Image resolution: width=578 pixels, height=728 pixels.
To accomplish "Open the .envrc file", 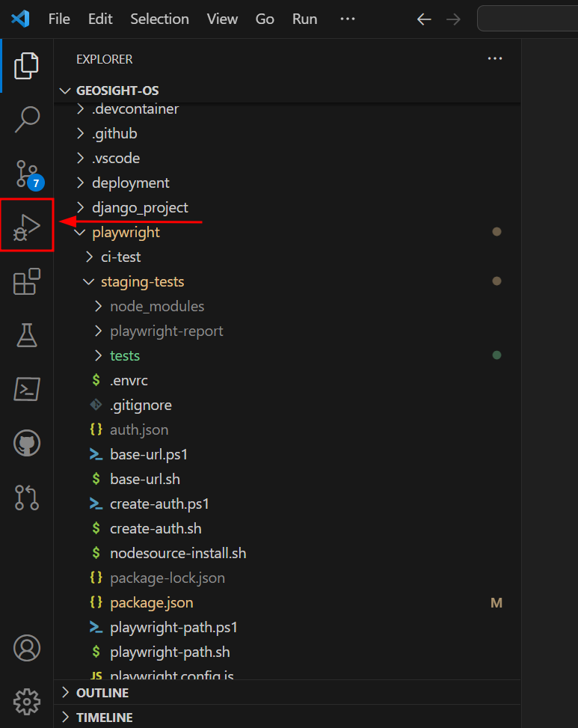I will (x=287, y=380).
